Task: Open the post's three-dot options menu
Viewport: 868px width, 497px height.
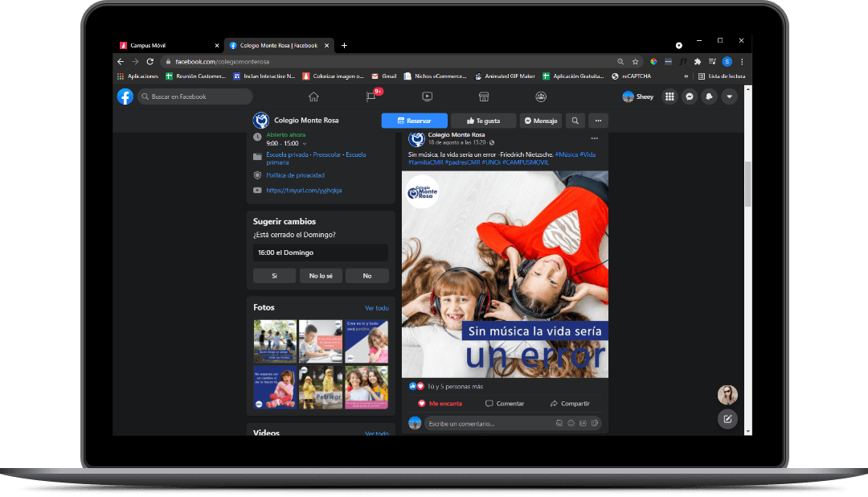Action: tap(595, 138)
